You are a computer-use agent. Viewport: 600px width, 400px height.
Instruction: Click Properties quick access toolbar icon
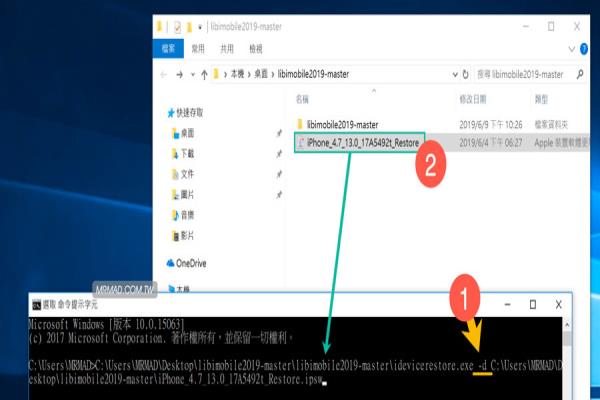(x=178, y=27)
